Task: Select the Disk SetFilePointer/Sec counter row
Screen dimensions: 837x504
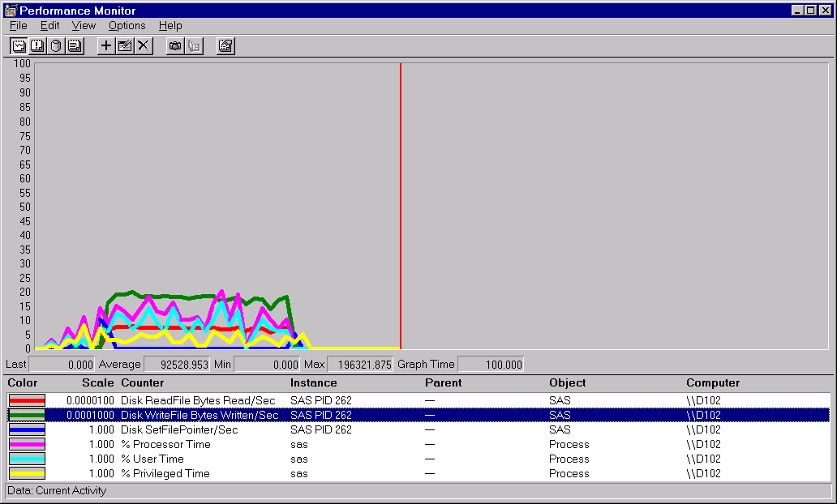Action: point(179,429)
